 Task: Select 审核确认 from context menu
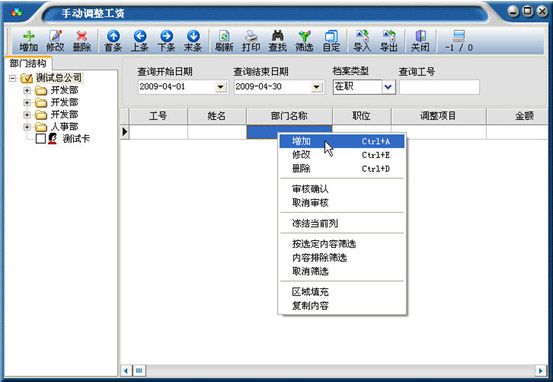(x=342, y=189)
